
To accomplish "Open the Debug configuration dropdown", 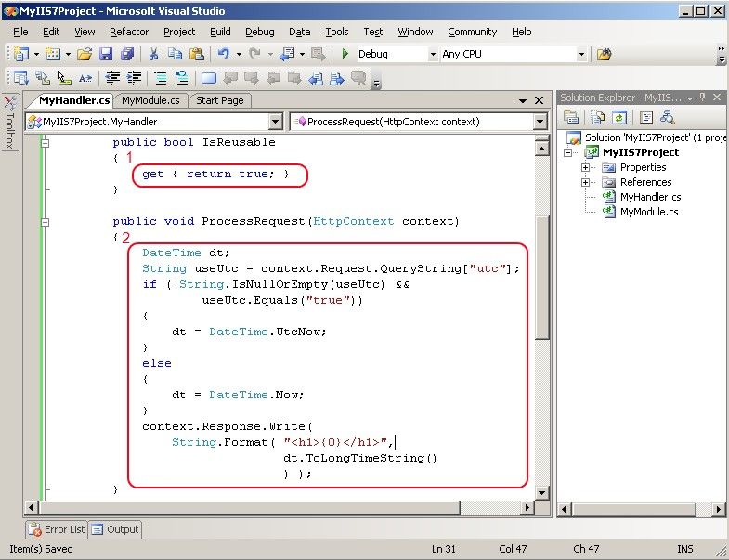I will point(433,55).
